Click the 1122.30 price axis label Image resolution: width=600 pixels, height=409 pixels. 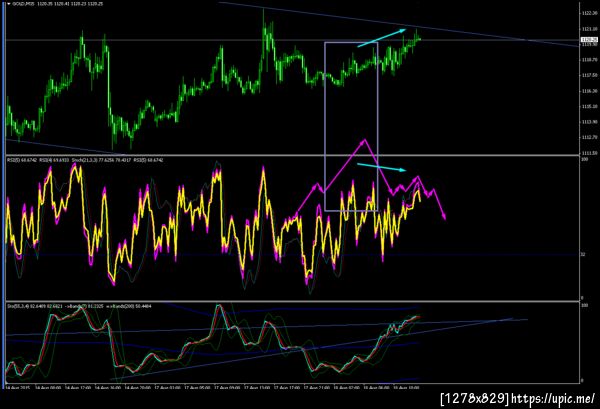click(x=589, y=13)
